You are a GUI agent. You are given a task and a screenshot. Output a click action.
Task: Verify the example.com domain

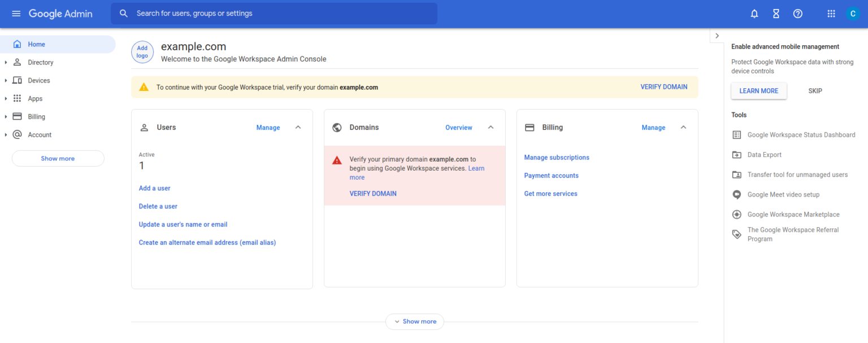663,86
